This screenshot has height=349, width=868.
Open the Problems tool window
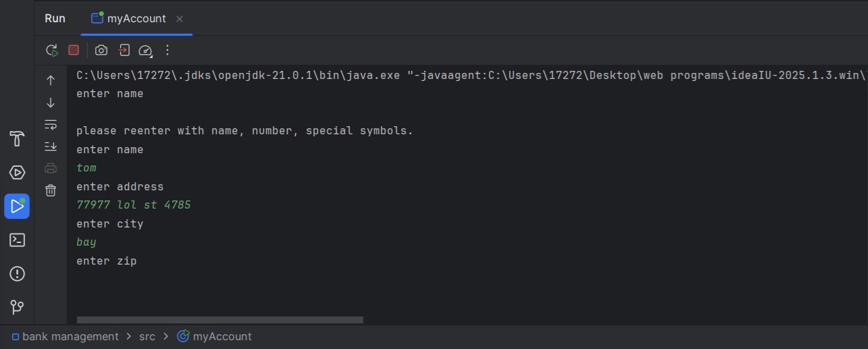[x=17, y=273]
